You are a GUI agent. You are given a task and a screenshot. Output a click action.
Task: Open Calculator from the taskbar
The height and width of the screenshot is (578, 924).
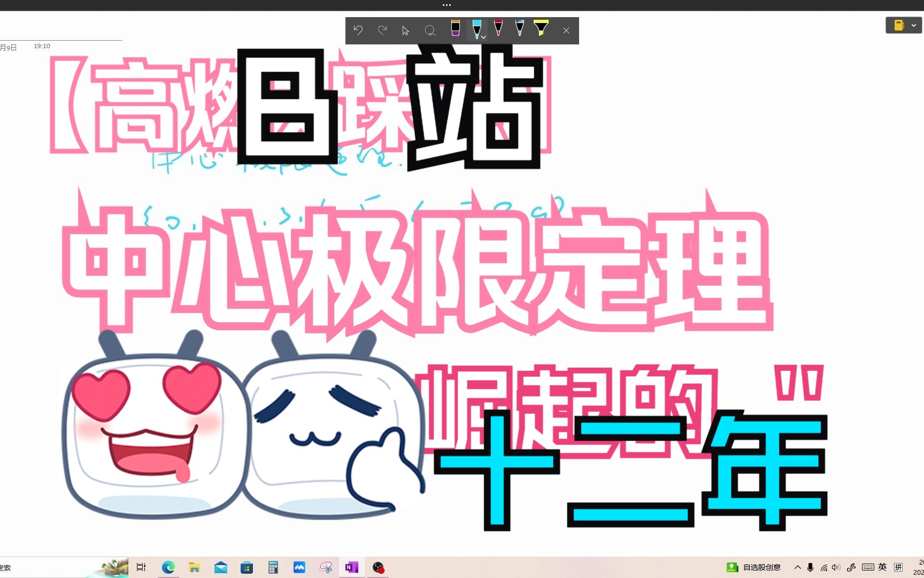(x=273, y=567)
